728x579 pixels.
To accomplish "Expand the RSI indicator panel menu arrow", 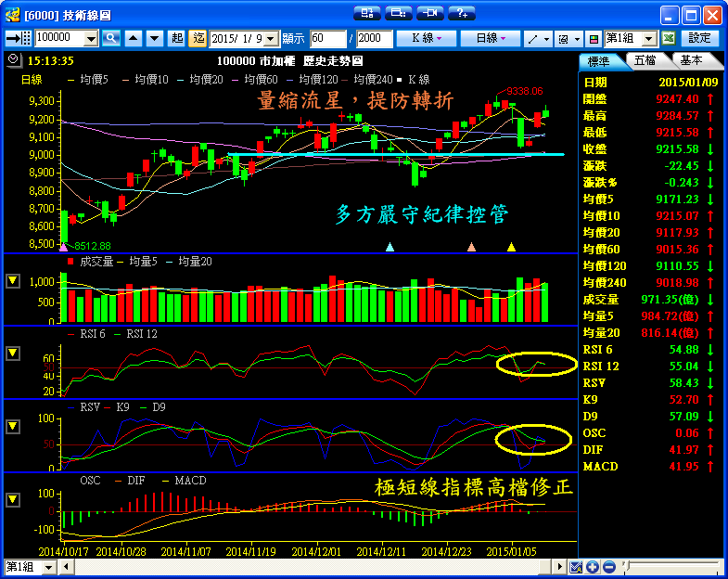I will (12, 354).
